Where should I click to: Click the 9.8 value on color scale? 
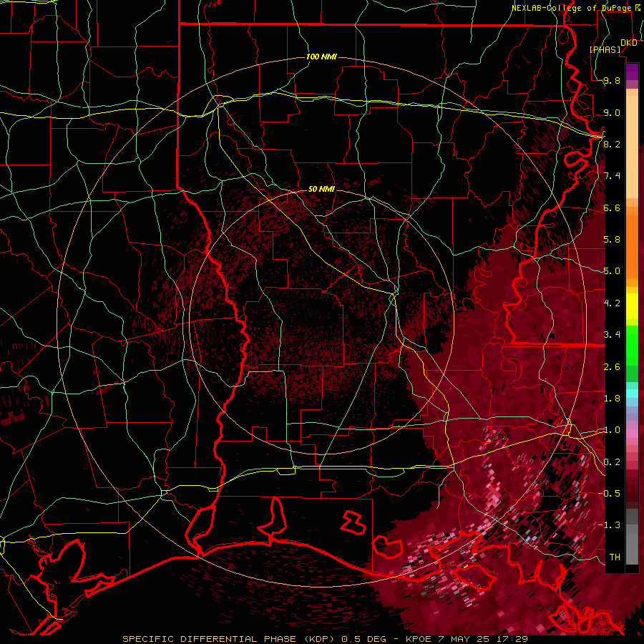(612, 80)
